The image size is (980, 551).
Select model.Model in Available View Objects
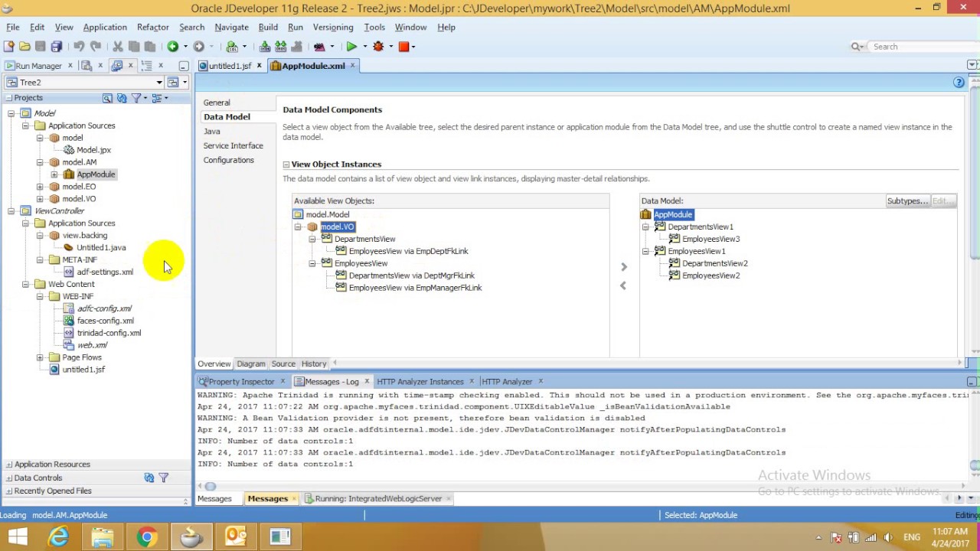coord(328,215)
